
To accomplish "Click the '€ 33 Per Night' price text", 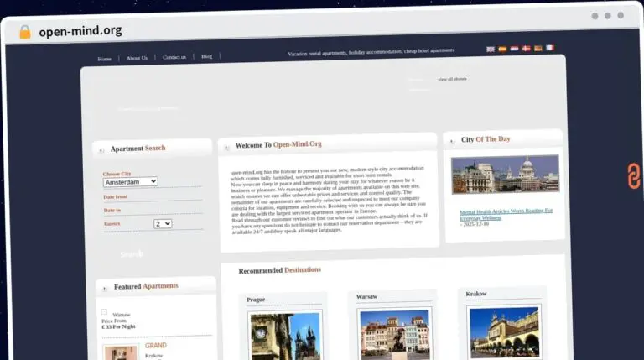I will coord(119,326).
